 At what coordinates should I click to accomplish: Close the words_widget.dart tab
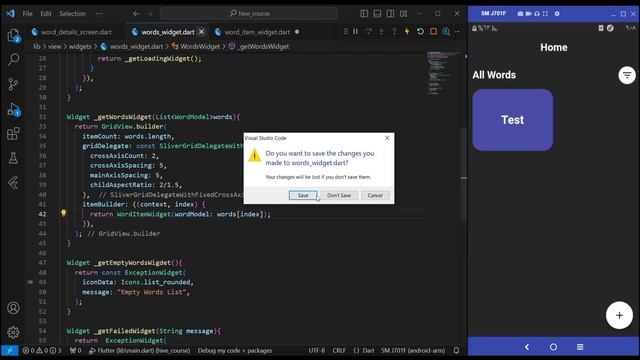coord(202,32)
